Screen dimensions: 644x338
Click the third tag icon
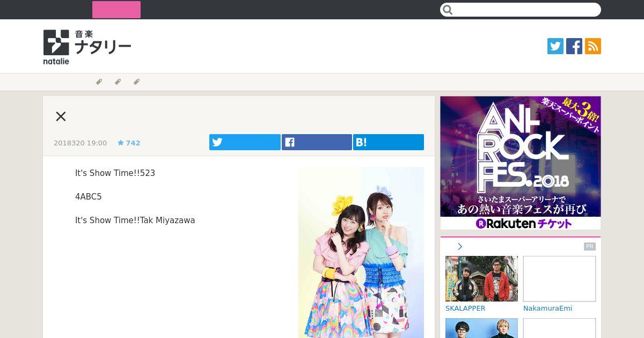point(136,82)
